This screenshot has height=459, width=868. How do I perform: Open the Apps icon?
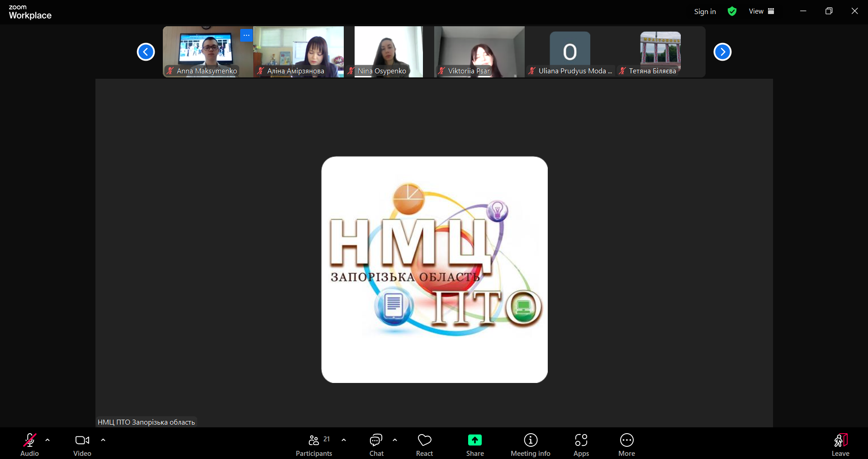[581, 440]
